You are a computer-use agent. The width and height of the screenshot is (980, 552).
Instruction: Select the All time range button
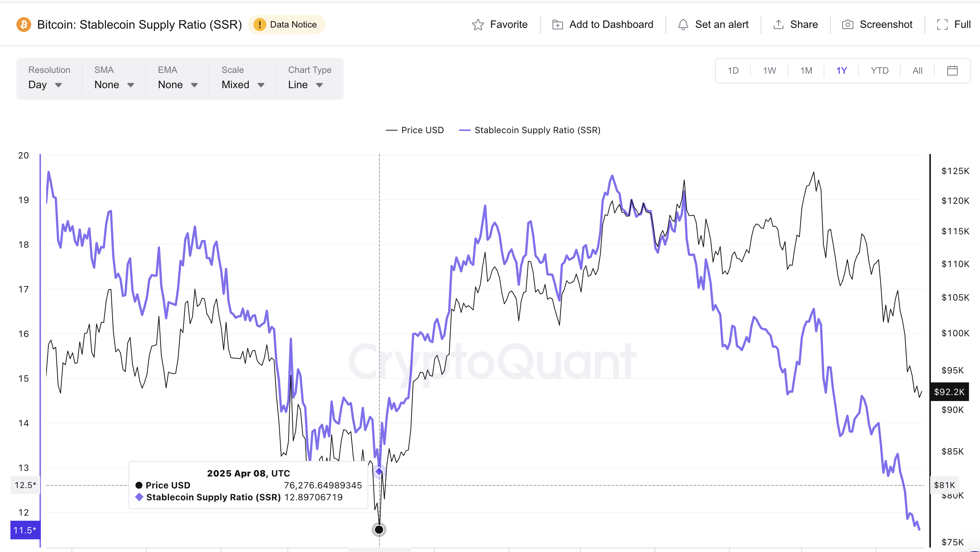pos(917,70)
